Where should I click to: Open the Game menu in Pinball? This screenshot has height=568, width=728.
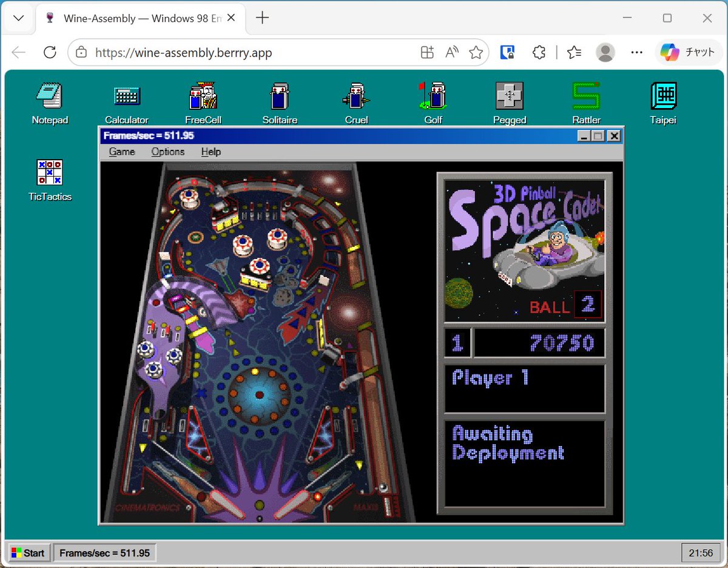click(122, 152)
